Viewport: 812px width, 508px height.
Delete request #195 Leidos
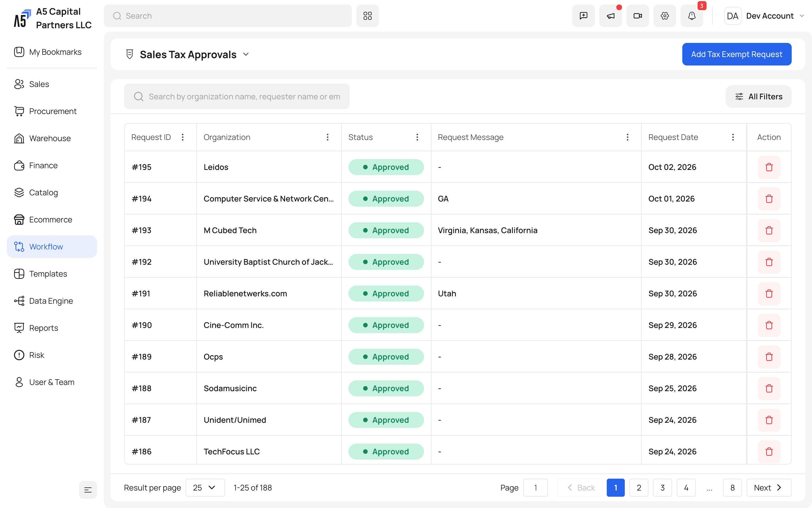click(x=769, y=167)
